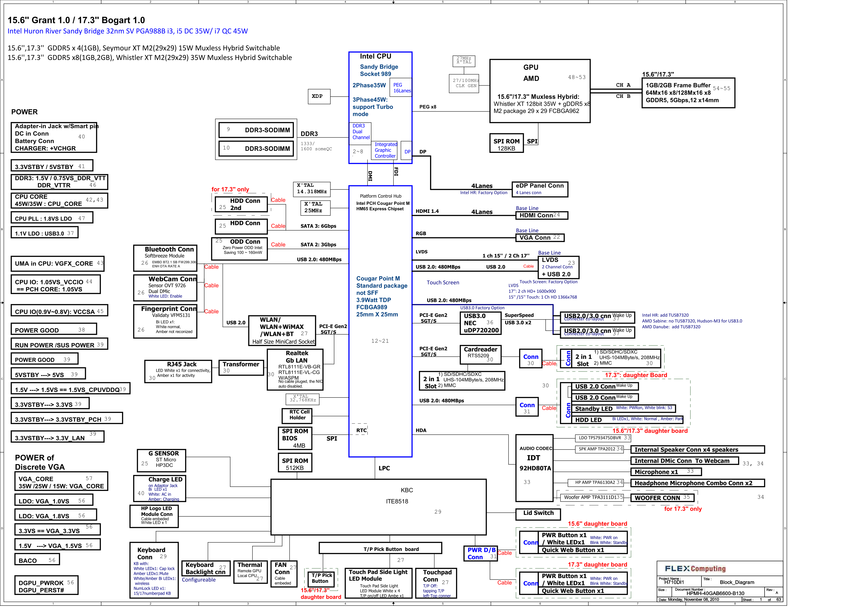Select the Cardreader RTS5209 box
The height and width of the screenshot is (614, 868).
(480, 354)
